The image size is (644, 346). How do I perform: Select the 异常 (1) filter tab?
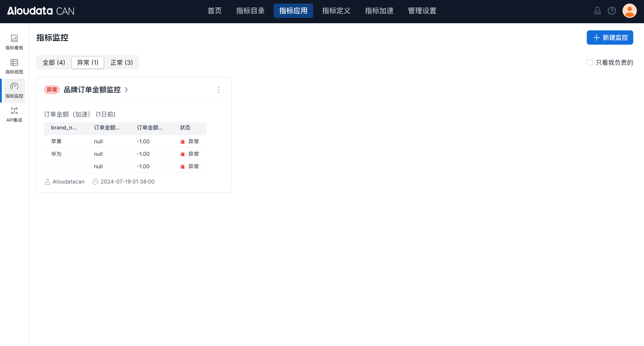click(x=87, y=63)
